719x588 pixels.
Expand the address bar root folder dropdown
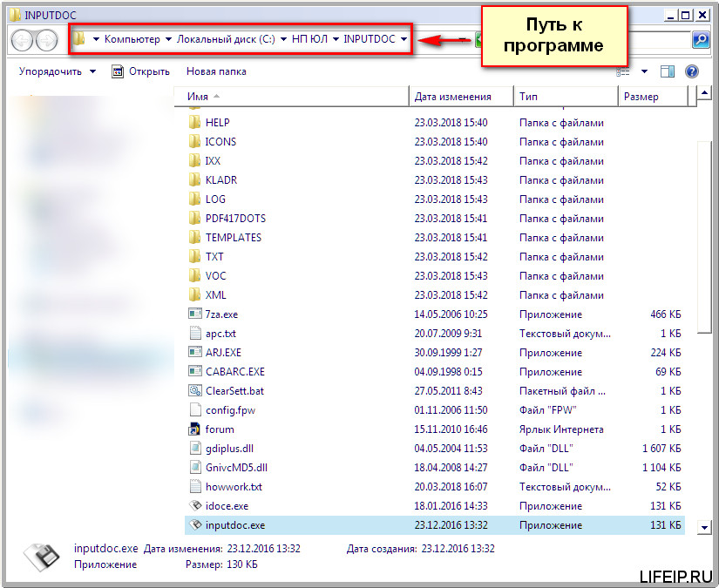[x=96, y=39]
